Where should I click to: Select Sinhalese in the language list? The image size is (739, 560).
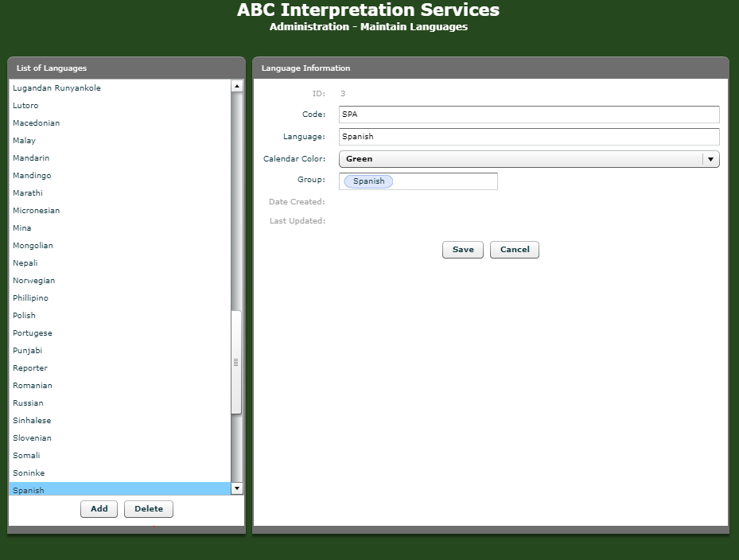click(x=120, y=421)
